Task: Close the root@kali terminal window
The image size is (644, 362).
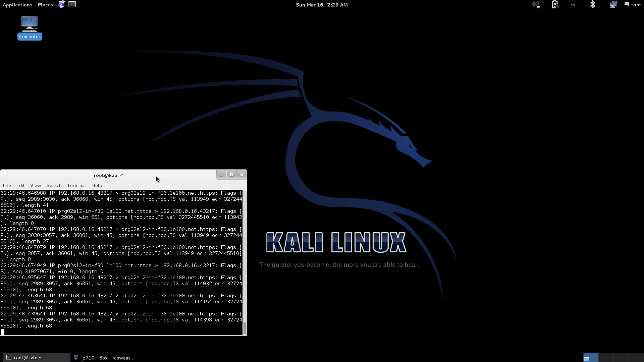Action: pyautogui.click(x=242, y=175)
